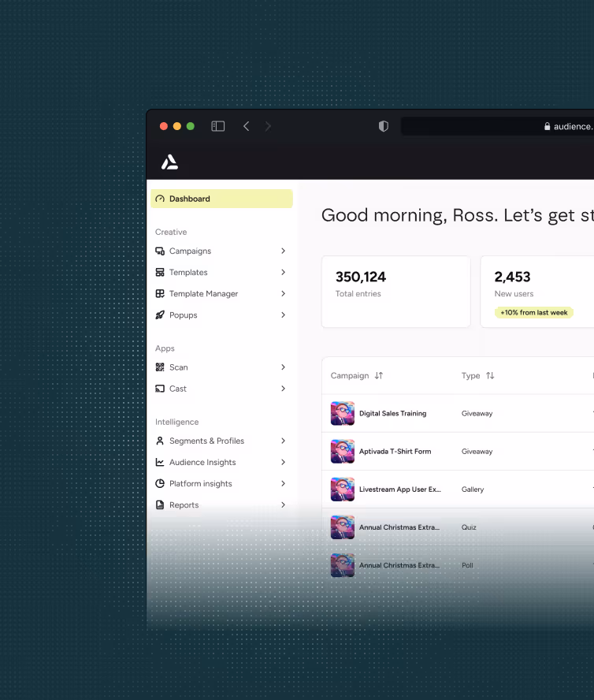Viewport: 594px width, 700px height.
Task: Click Giveaway in Digital Sales Training row
Action: [x=477, y=413]
